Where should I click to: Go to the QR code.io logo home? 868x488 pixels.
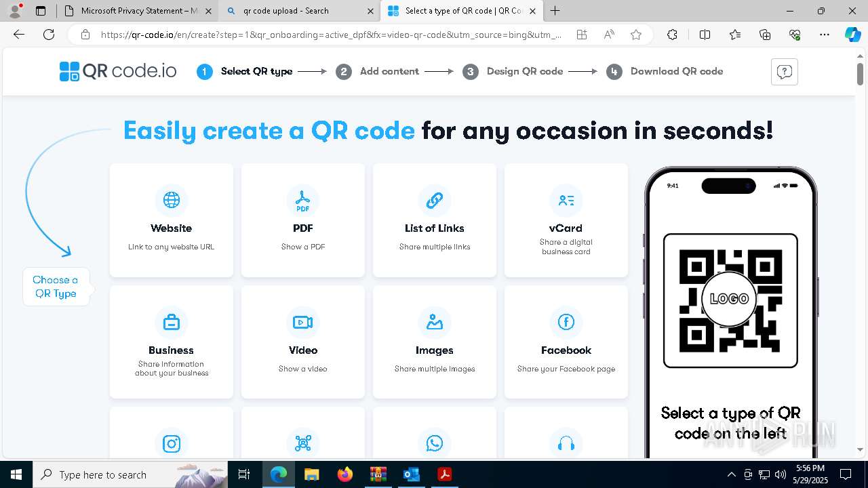tap(118, 71)
